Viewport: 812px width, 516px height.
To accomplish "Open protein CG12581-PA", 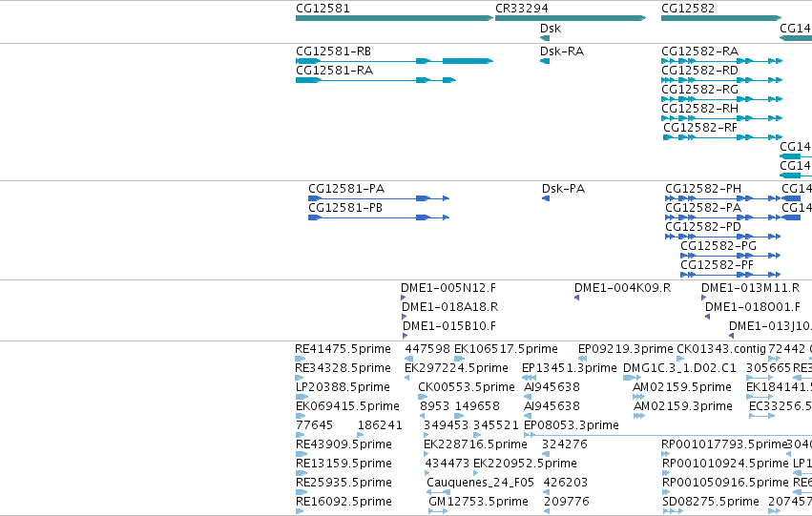I will pyautogui.click(x=379, y=198).
